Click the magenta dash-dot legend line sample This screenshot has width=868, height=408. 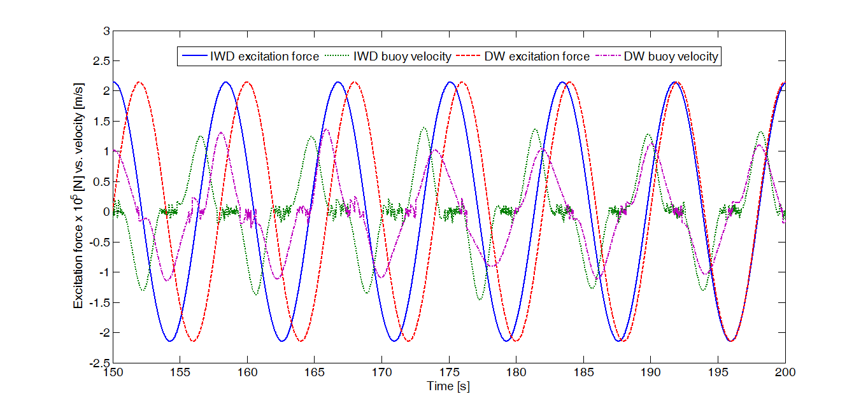pos(608,57)
